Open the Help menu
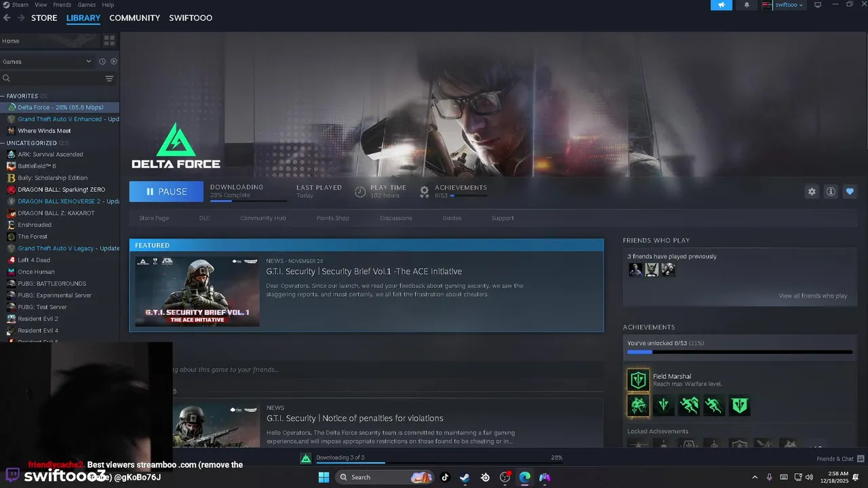 pyautogui.click(x=108, y=5)
